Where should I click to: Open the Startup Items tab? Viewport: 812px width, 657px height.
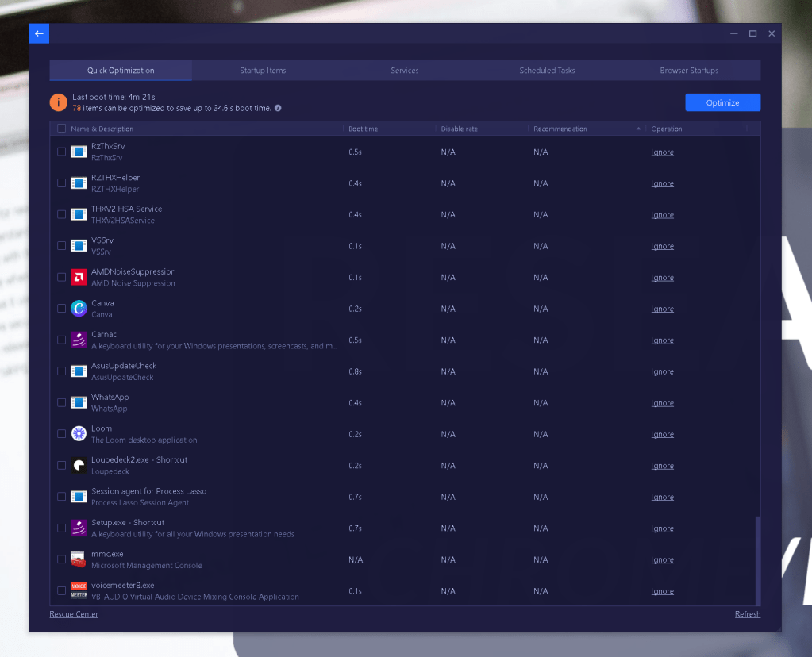pyautogui.click(x=263, y=71)
